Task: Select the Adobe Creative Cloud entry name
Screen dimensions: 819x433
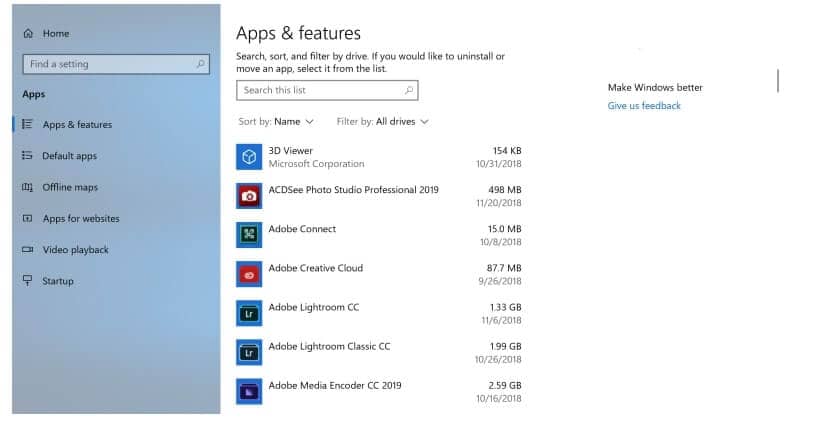Action: [x=315, y=268]
